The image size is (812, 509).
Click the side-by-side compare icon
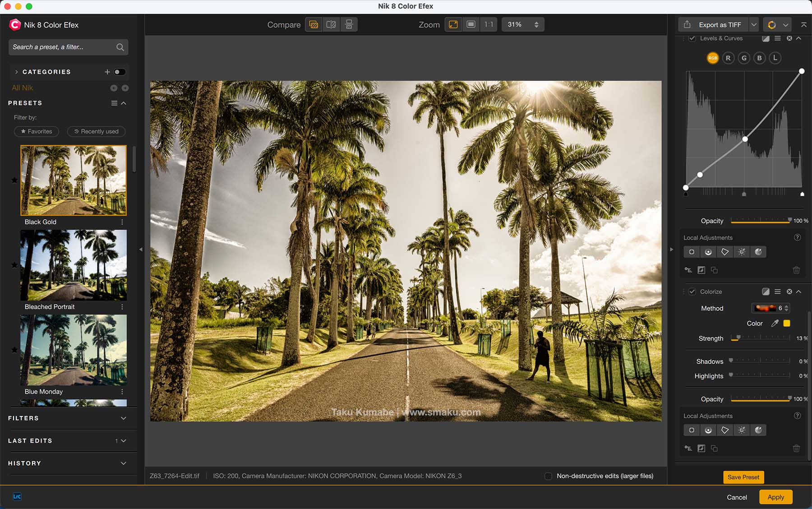point(349,24)
